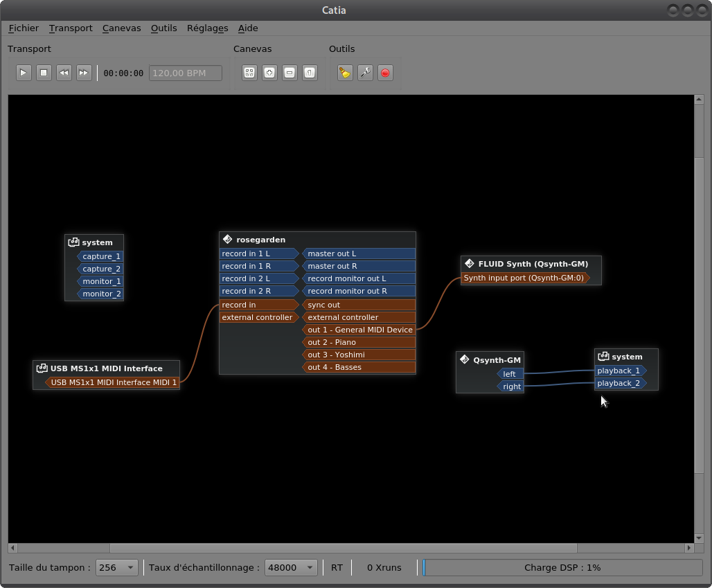Click the broom clear Xruns icon
Image resolution: width=712 pixels, height=588 pixels.
(345, 73)
